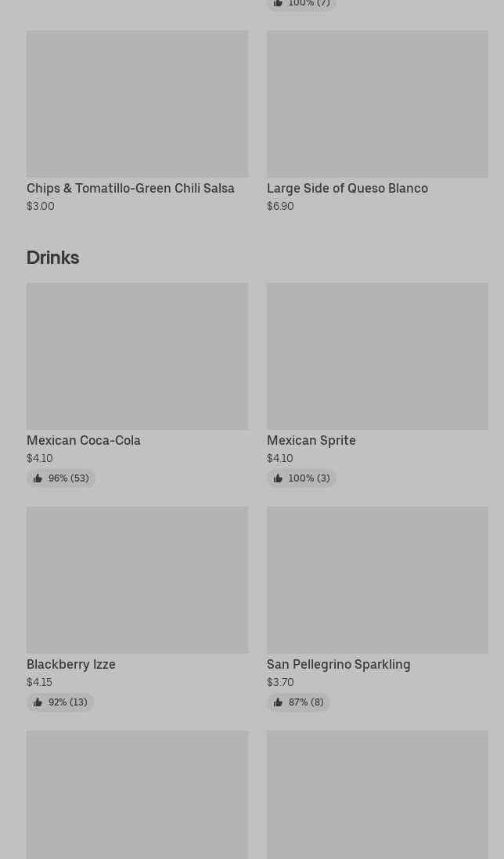
Task: Click the thumbs-up icon under Mexican Sprite
Action: (x=278, y=478)
